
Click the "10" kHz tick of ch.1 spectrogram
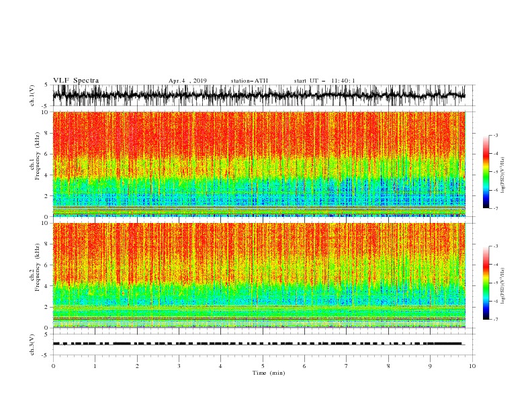(x=45, y=112)
